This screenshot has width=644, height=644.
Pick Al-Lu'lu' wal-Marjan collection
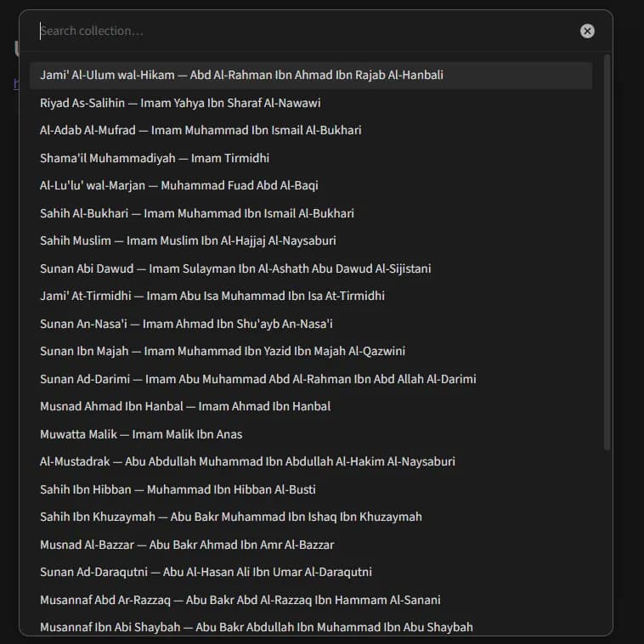pyautogui.click(x=311, y=186)
